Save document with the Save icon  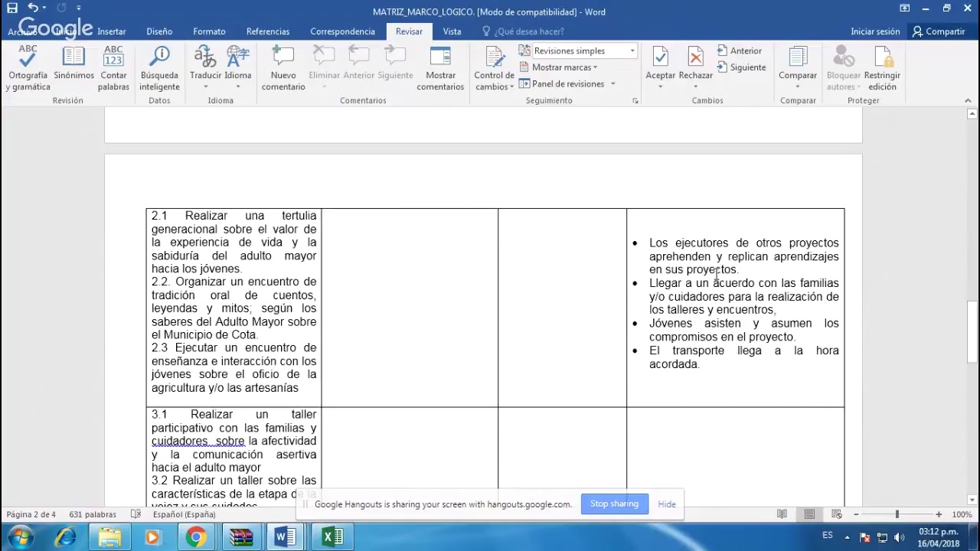click(12, 8)
